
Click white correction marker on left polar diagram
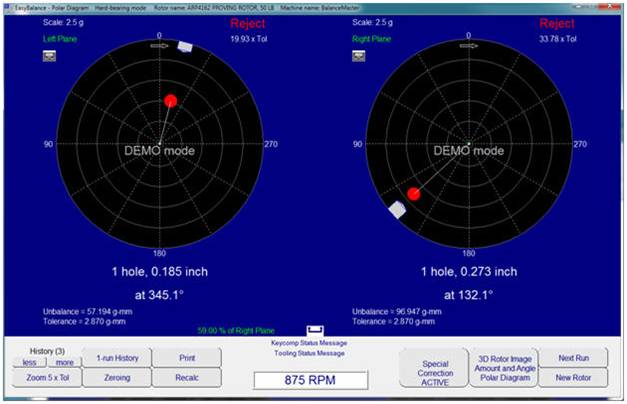(184, 46)
